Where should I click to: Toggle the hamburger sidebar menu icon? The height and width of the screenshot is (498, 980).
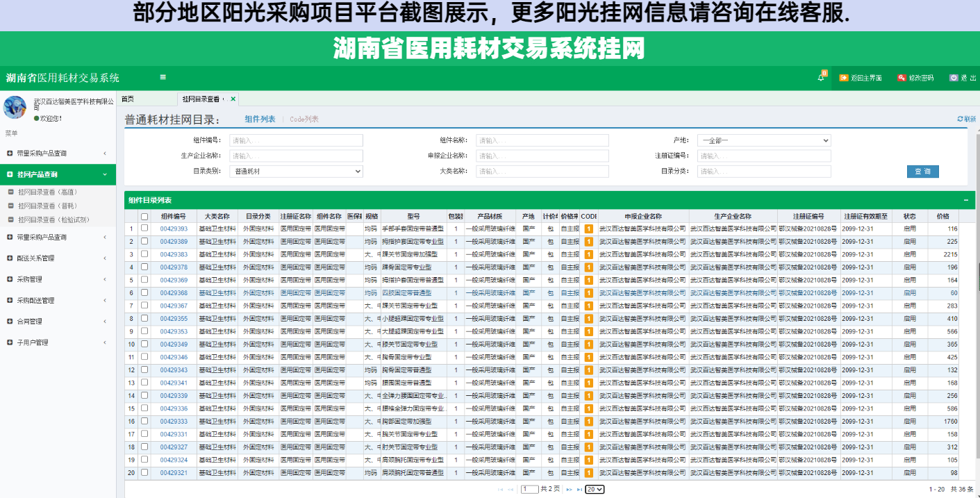[163, 77]
